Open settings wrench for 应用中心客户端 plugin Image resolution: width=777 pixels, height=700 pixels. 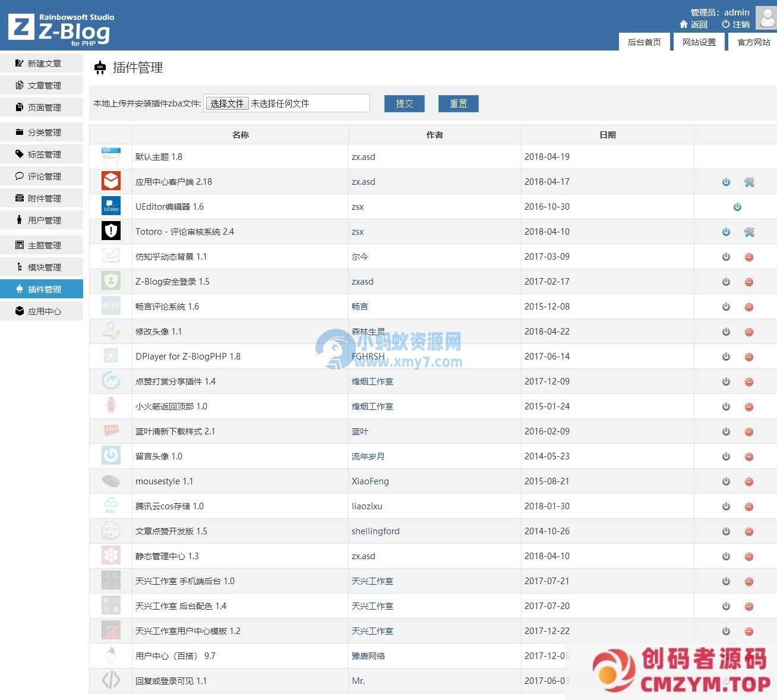coord(749,182)
